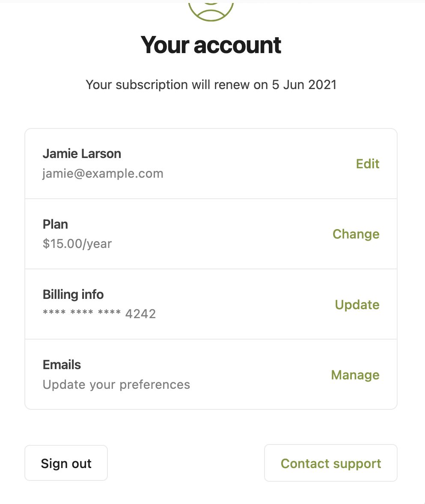Click the Emails row title
Screen dimensions: 425x504
coord(62,365)
